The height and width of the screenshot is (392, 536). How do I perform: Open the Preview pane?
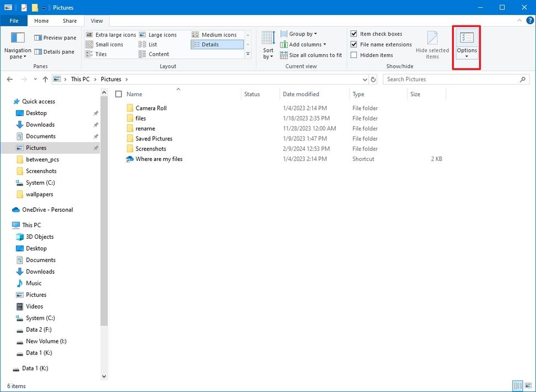55,38
